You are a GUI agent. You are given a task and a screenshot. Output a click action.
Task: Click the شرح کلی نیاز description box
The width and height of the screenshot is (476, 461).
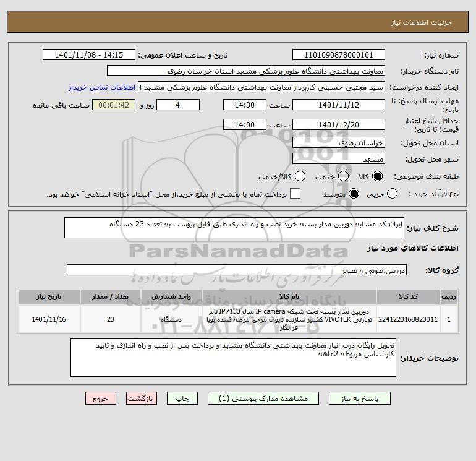coord(234,228)
